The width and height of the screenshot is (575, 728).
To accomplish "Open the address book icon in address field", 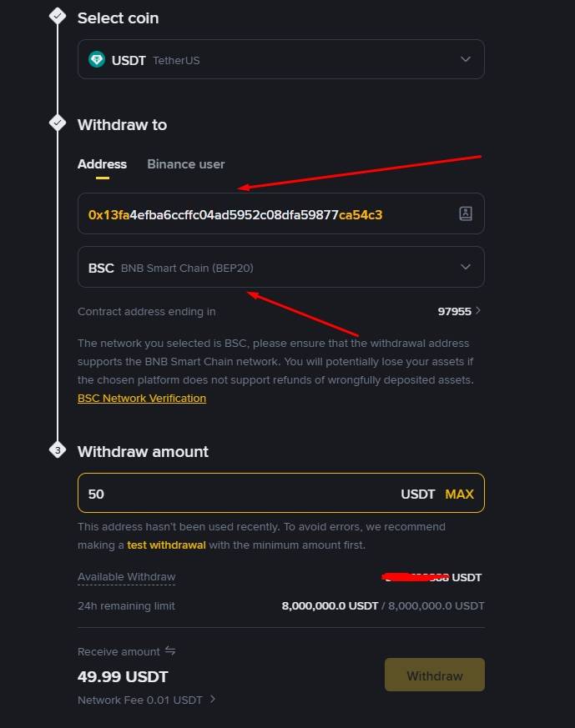I will [466, 213].
